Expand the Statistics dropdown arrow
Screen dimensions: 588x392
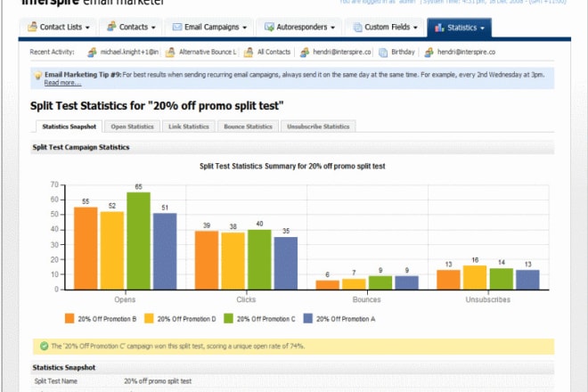[x=482, y=28]
